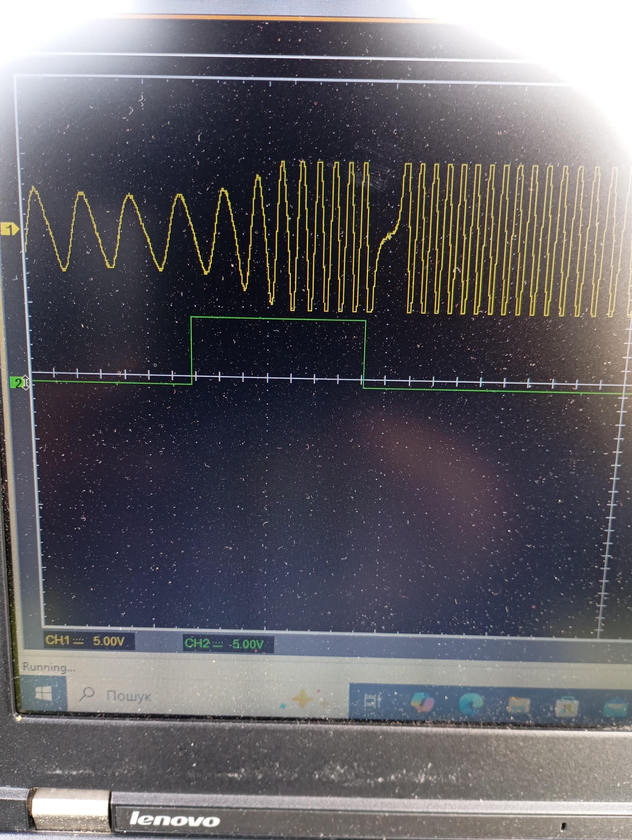The height and width of the screenshot is (840, 632).
Task: Click the CH1 ground level marker
Action: coord(10,229)
